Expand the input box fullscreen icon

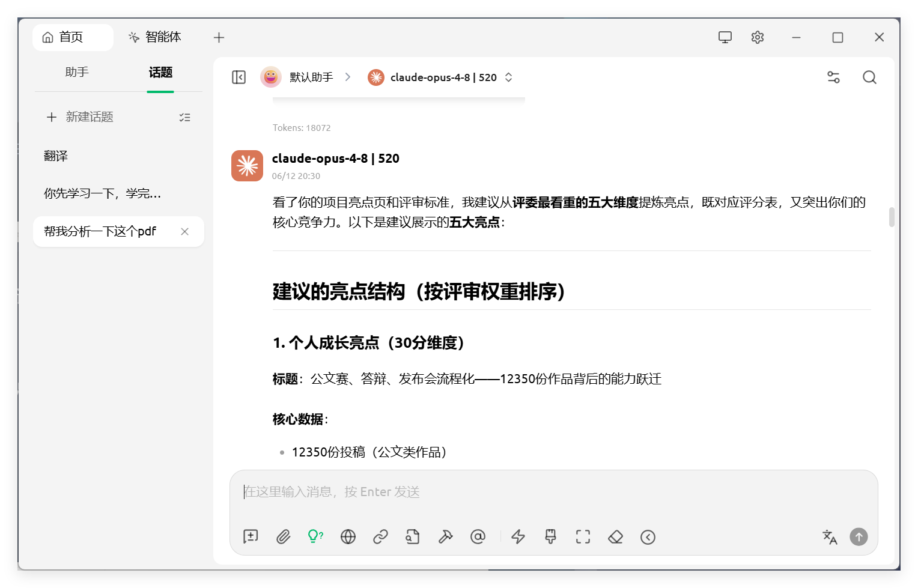583,537
